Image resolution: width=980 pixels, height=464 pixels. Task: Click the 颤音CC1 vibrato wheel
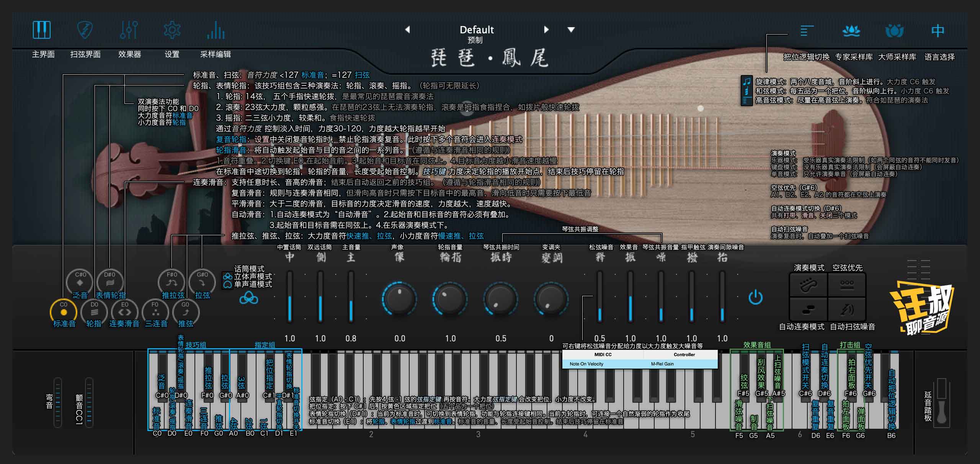click(89, 403)
